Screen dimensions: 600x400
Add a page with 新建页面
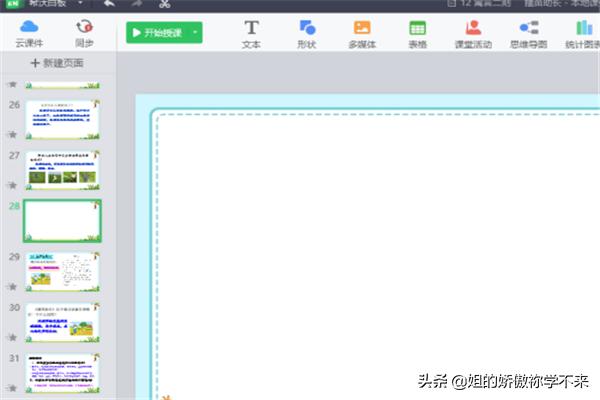(57, 63)
